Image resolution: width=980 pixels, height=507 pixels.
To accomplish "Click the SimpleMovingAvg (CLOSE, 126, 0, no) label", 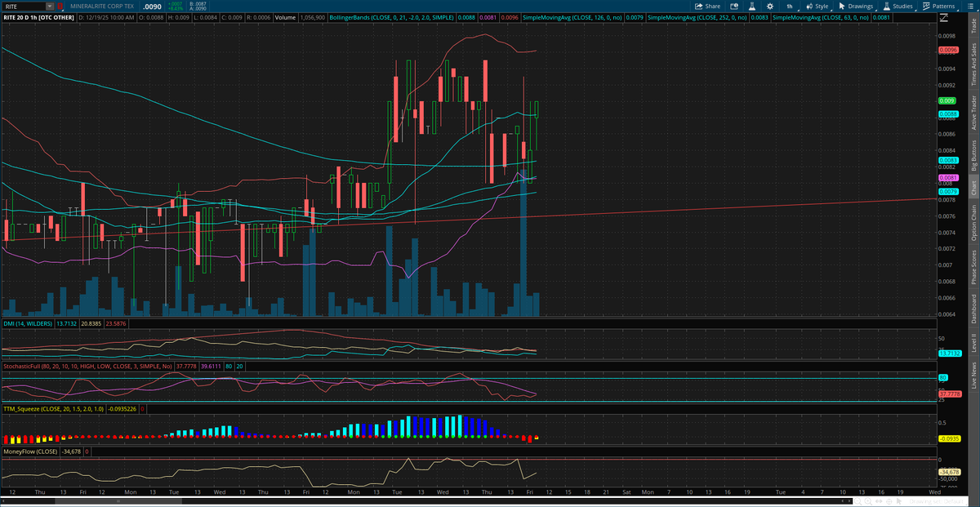I will click(x=572, y=17).
